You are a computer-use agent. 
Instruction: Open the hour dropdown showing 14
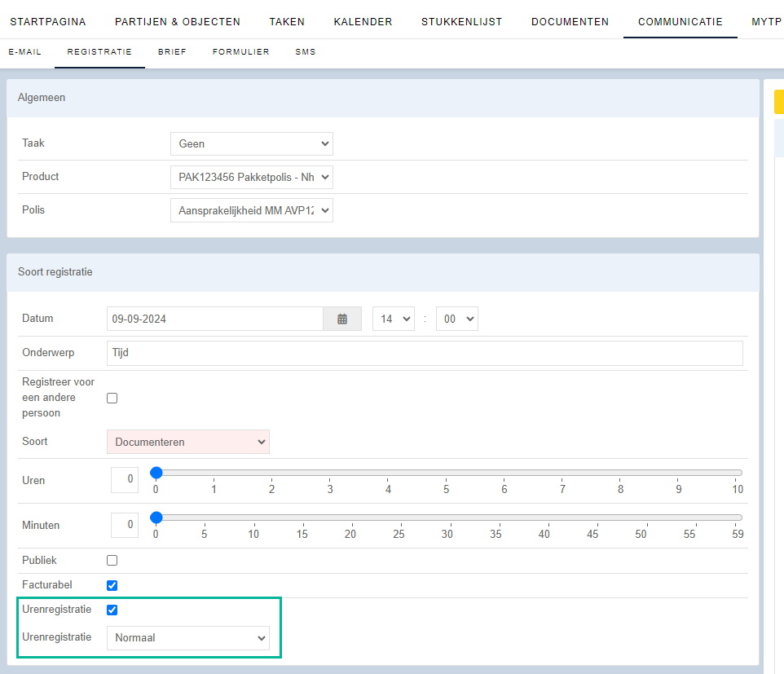393,319
